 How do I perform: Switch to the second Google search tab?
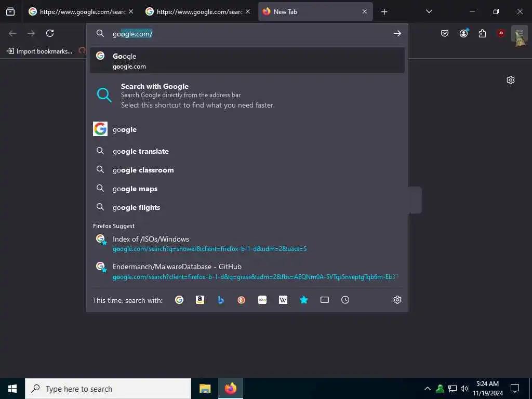[x=198, y=11]
